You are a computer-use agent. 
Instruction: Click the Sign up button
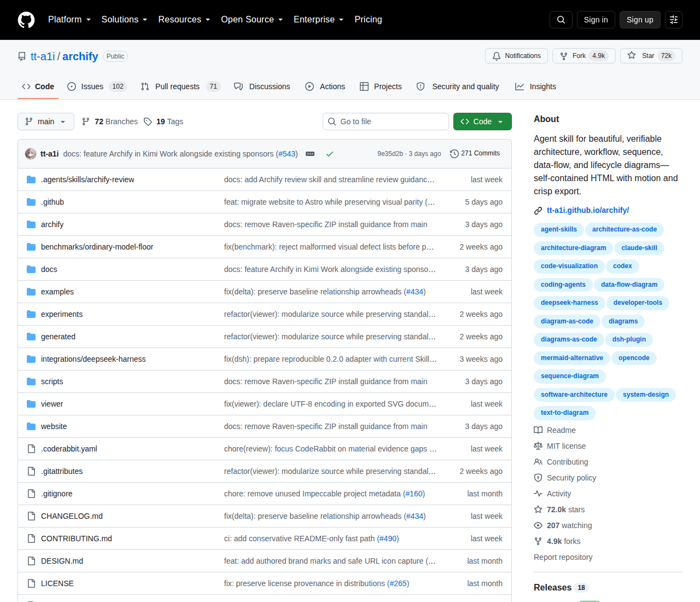pos(640,20)
